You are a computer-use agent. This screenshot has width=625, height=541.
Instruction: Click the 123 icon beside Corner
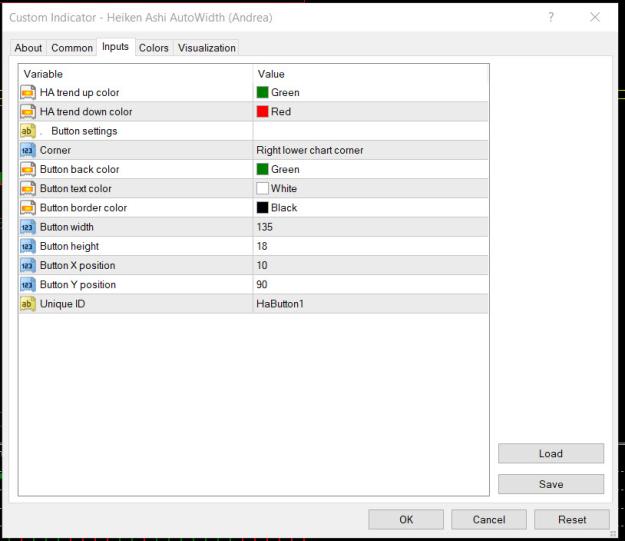pos(28,150)
